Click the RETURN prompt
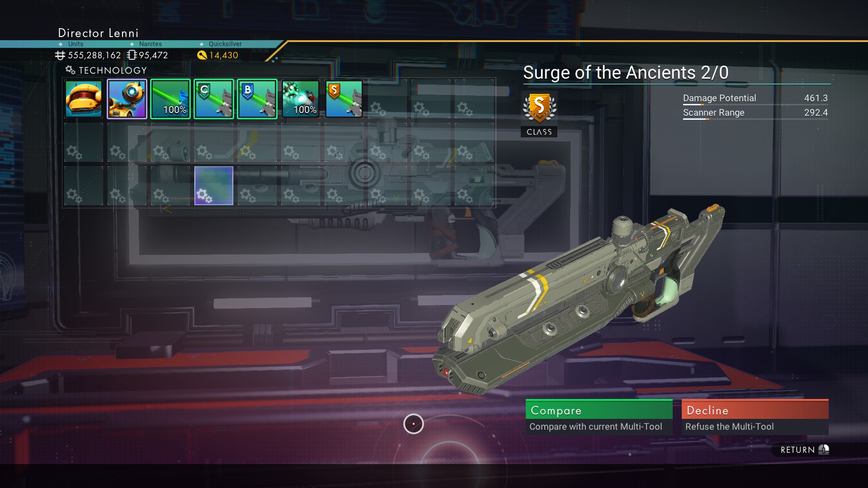This screenshot has width=868, height=488. point(805,450)
